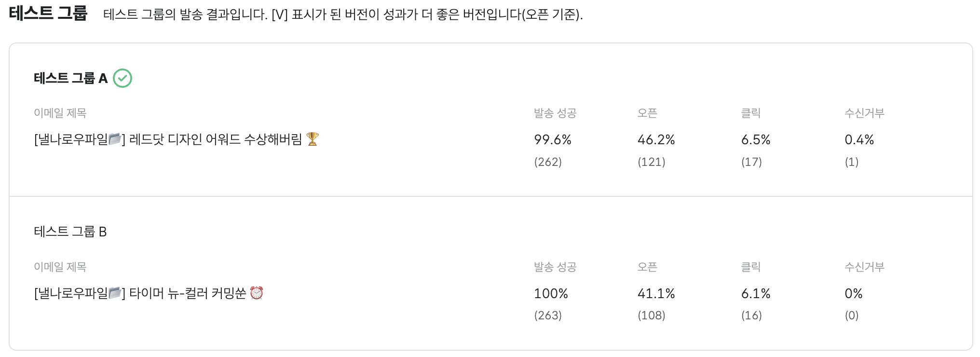Click the alarm clock emoji in Group B subject
Screen dimensions: 980x357
[x=257, y=293]
